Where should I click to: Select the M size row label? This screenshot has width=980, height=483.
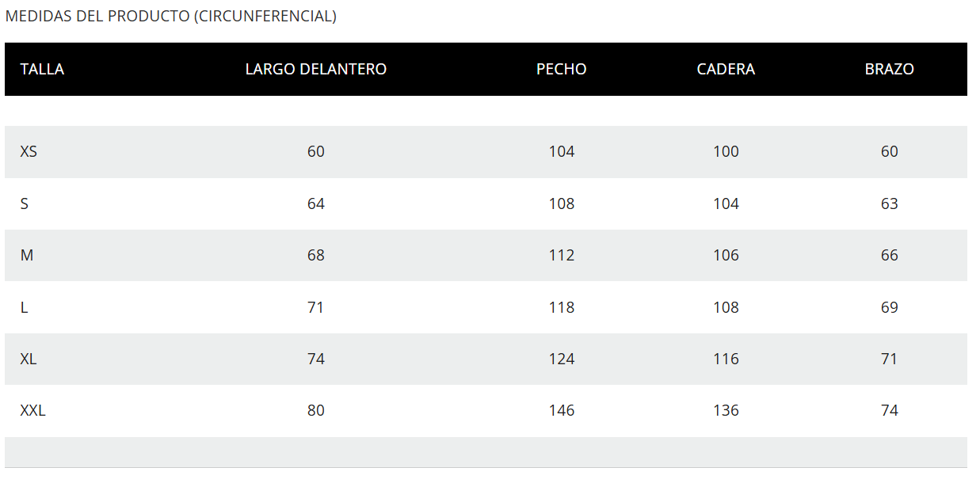pos(27,255)
